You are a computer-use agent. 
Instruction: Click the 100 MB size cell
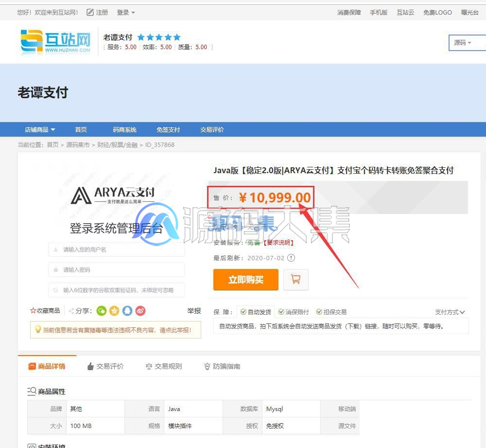coord(95,426)
